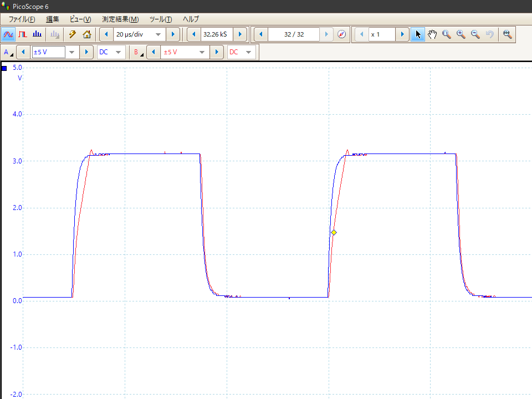Screen dimensions: 532x399
Task: Click the 32.26 kS samples field
Action: [217, 34]
